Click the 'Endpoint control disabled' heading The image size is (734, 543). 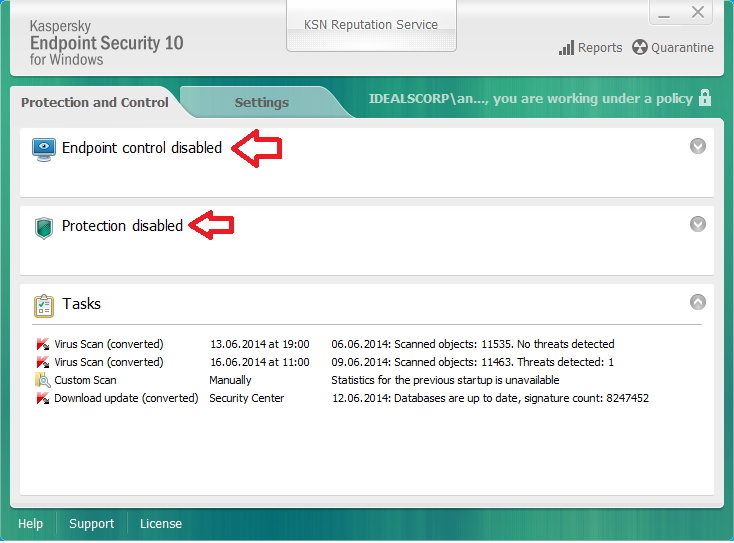pyautogui.click(x=142, y=148)
